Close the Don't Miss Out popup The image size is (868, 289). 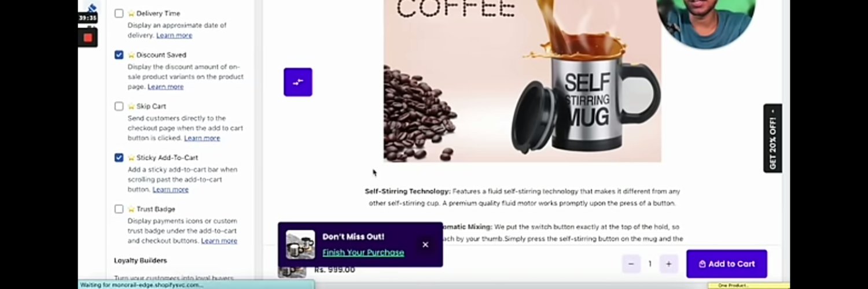pyautogui.click(x=425, y=244)
